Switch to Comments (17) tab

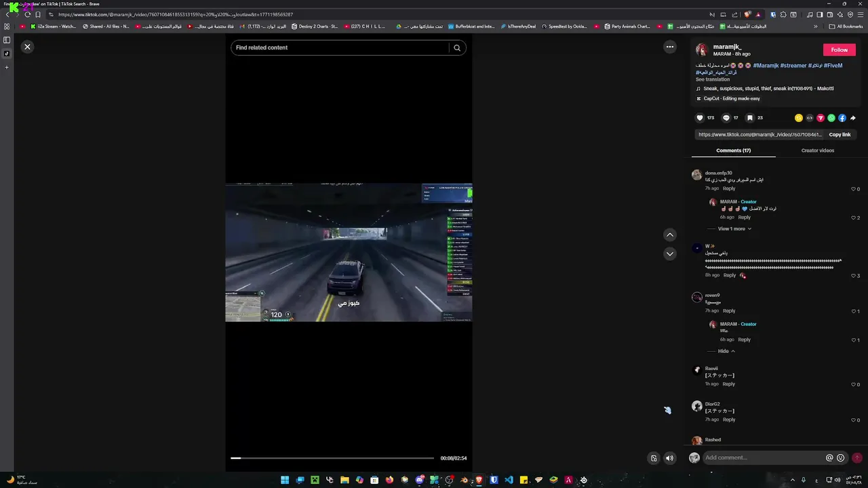734,150
